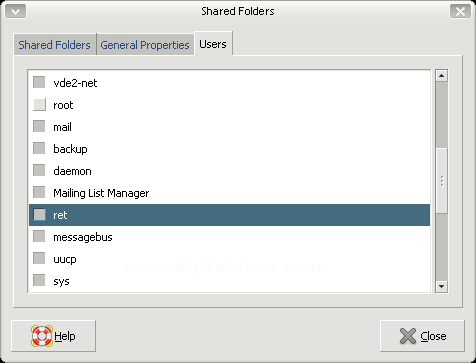The image size is (476, 363).
Task: Check the highlighted ret user checkbox
Action: point(39,214)
